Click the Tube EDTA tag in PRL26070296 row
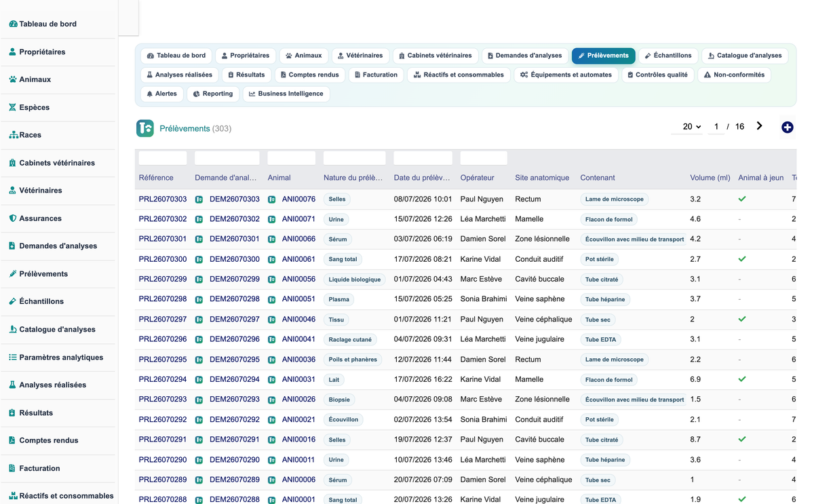Screen dimensions: 814x504 click(x=601, y=339)
